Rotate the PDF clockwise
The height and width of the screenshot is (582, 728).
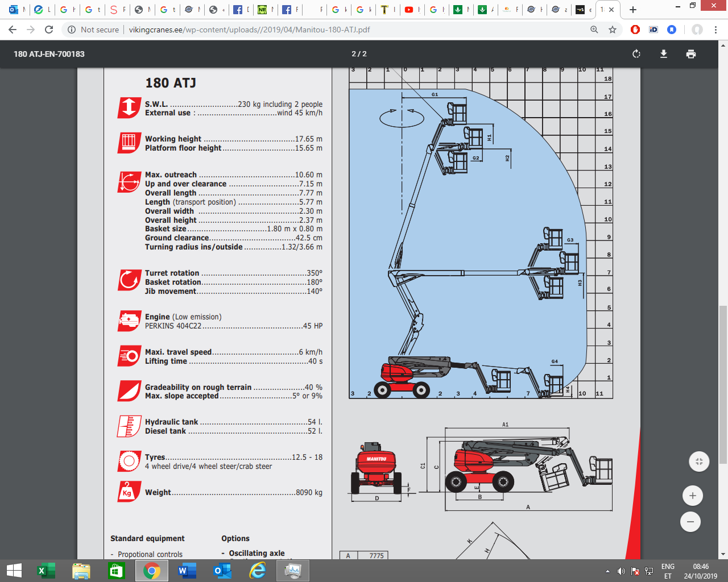click(x=636, y=54)
